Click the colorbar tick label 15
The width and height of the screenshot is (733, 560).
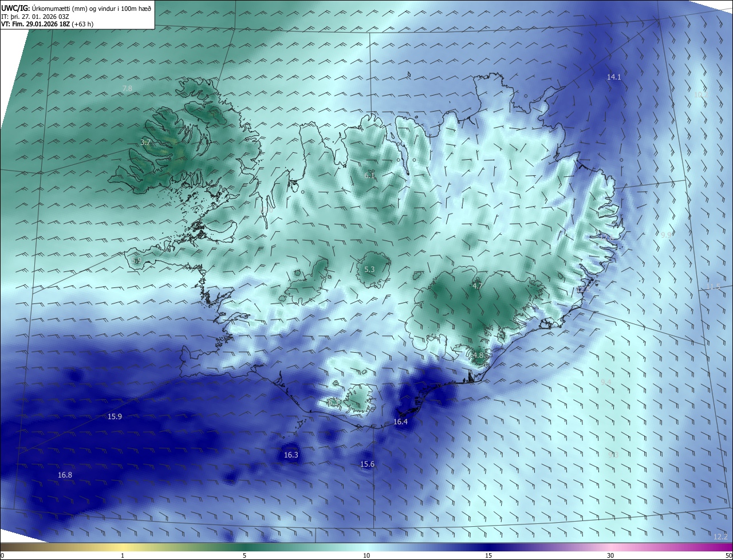488,555
